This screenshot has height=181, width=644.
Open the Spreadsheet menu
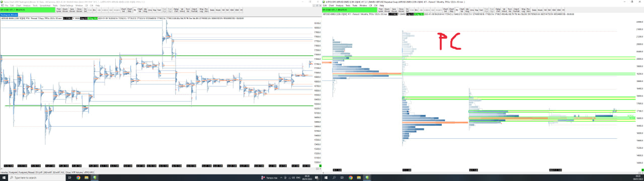(45, 5)
